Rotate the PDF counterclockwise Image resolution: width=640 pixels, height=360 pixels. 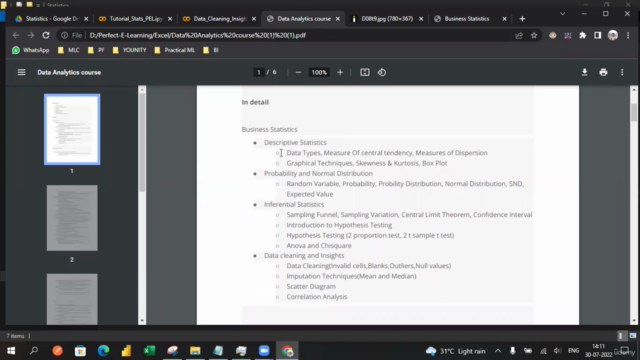(382, 72)
